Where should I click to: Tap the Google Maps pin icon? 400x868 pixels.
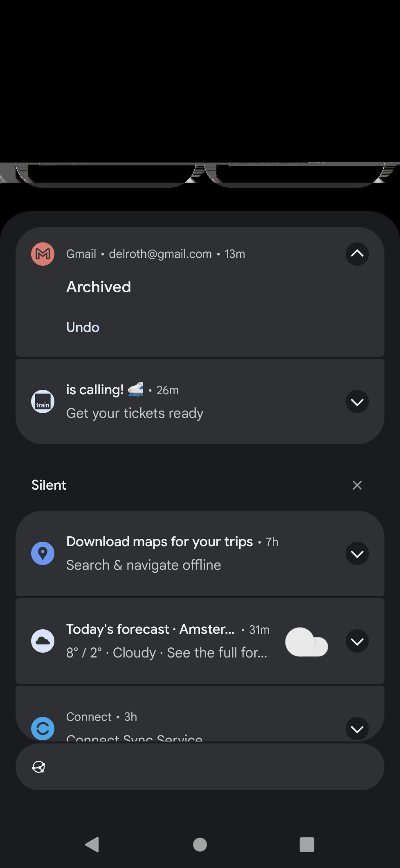pos(43,554)
